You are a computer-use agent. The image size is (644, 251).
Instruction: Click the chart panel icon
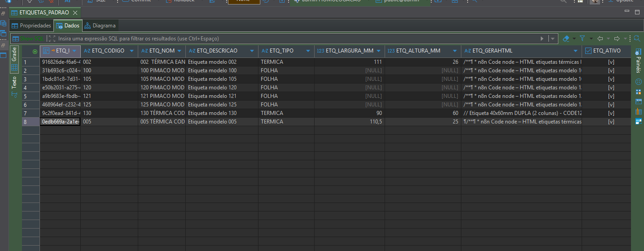(639, 101)
